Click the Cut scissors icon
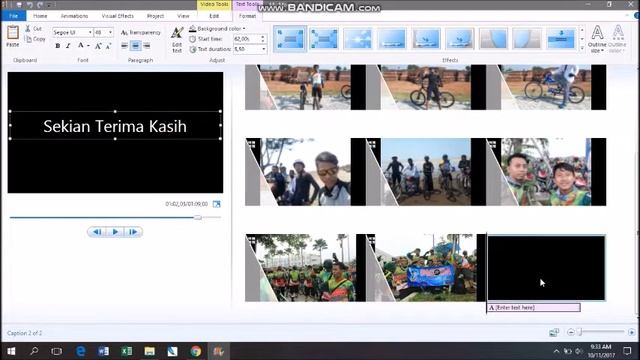 (28, 29)
